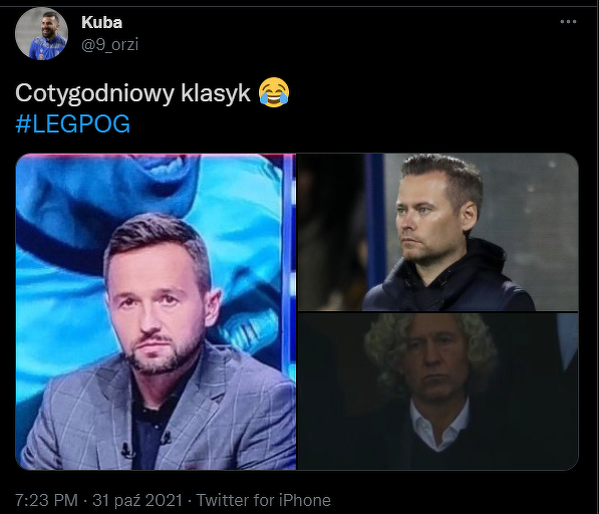599x514 pixels.
Task: Click the word klasyk in the tweet
Action: [x=215, y=93]
